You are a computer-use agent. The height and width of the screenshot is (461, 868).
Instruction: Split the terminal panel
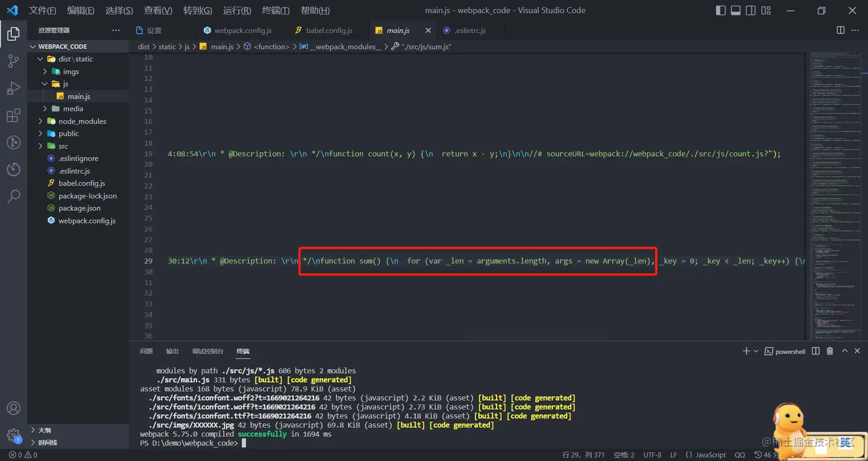point(816,351)
